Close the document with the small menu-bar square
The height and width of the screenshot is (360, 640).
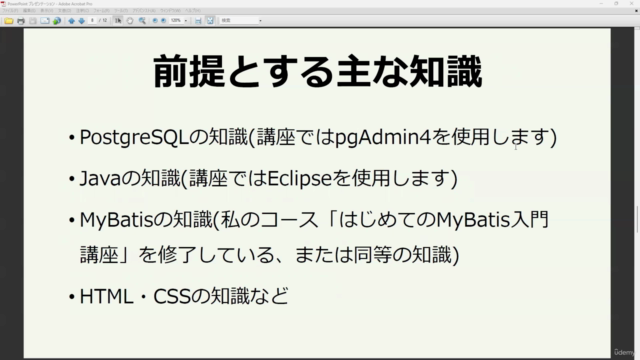[x=636, y=11]
